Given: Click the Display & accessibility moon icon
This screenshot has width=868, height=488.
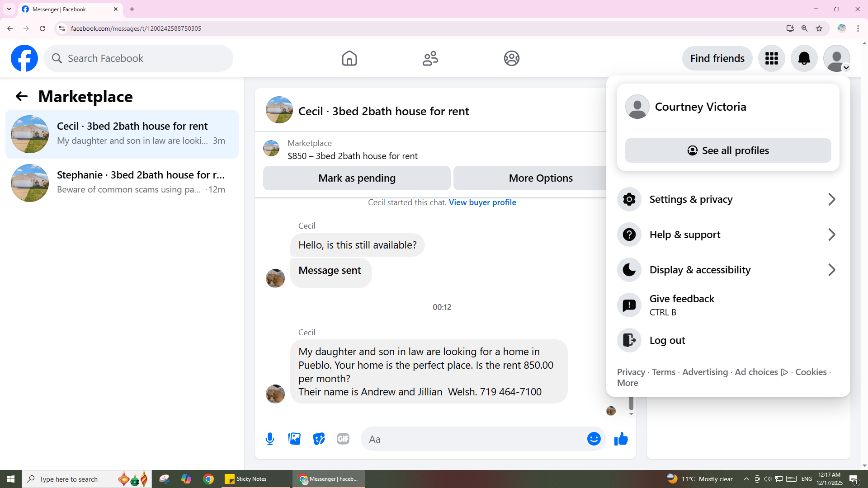Looking at the screenshot, I should coord(629,270).
